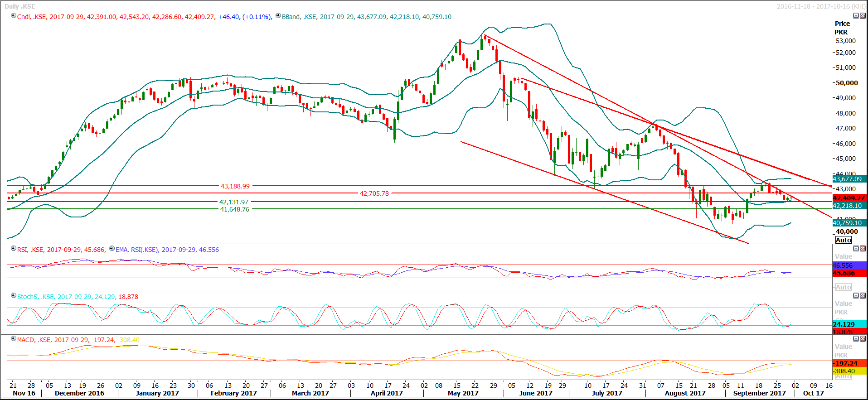This screenshot has height=400, width=868.
Task: Select the 41,648.76 green support line label
Action: coord(234,209)
